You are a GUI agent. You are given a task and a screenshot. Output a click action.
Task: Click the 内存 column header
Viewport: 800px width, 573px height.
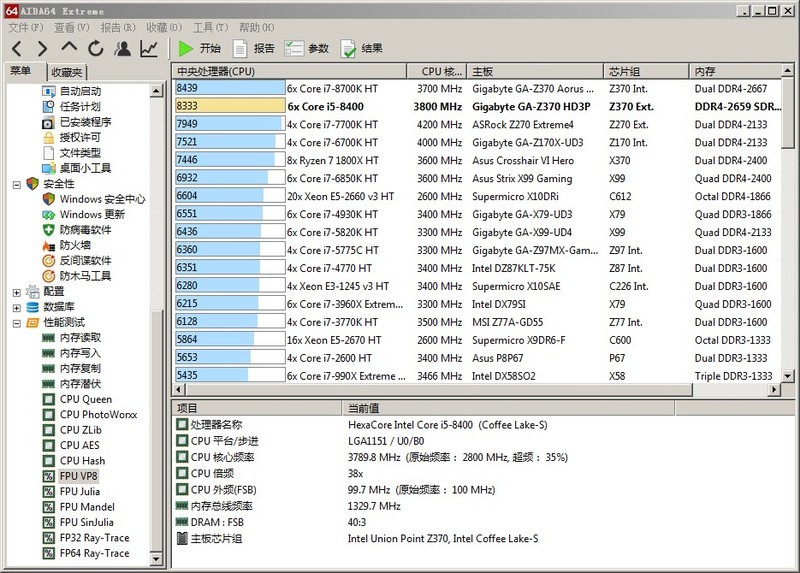(x=735, y=71)
